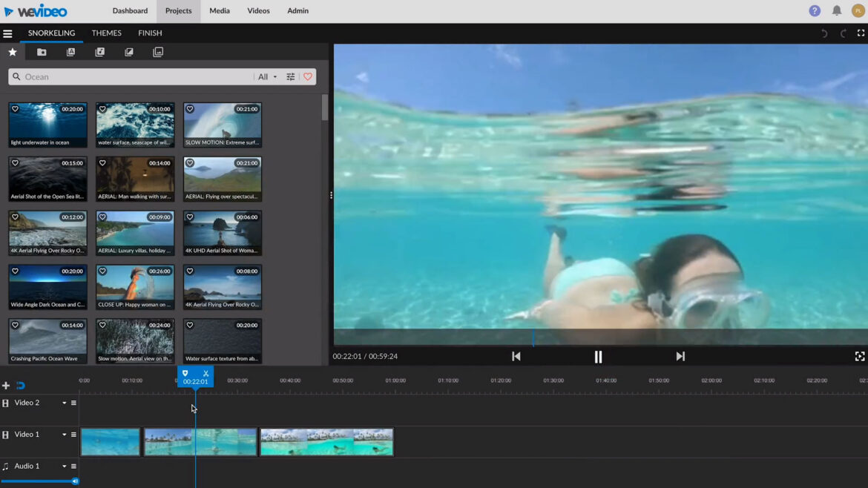Screen dimensions: 868x488
Task: Toggle the favorites heart filter in search bar
Action: [308, 77]
